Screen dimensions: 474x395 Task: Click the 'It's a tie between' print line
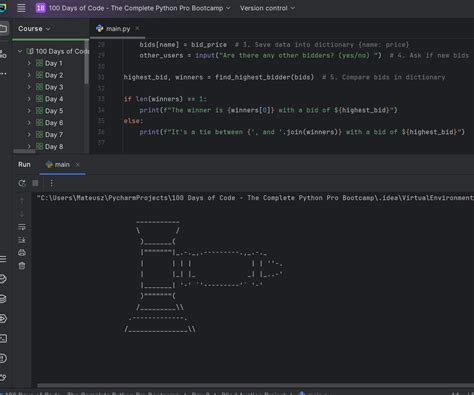coord(302,132)
